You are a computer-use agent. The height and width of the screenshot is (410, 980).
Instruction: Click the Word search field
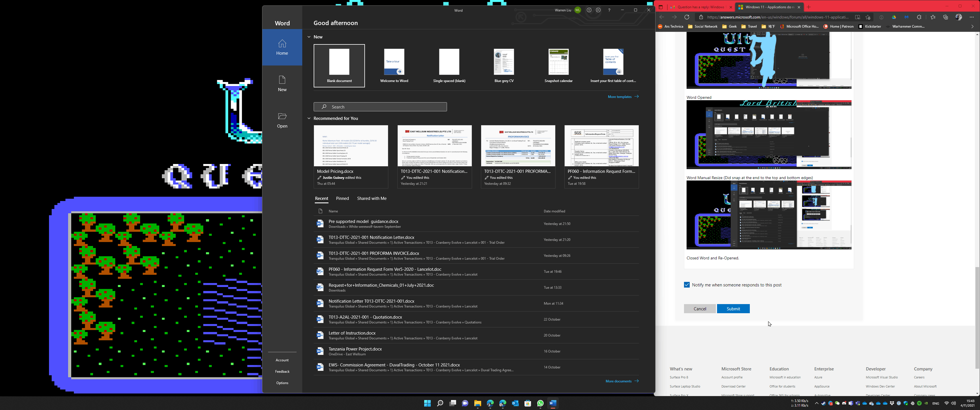[380, 107]
